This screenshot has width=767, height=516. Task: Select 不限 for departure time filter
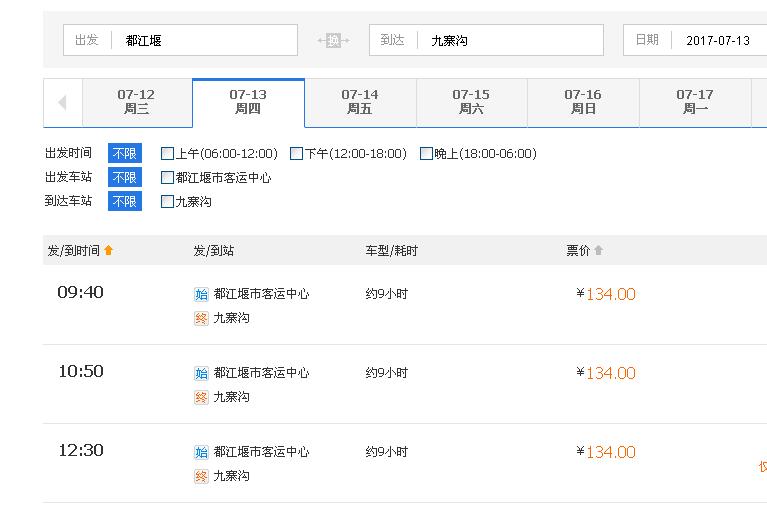[125, 154]
